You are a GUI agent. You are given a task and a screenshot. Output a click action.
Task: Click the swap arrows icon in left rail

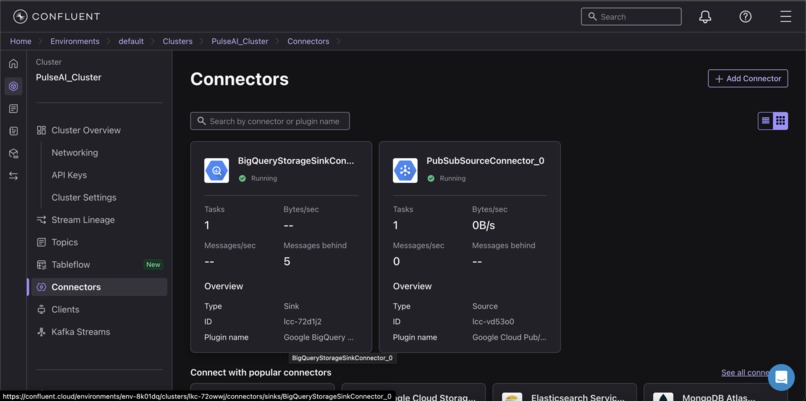[x=13, y=176]
